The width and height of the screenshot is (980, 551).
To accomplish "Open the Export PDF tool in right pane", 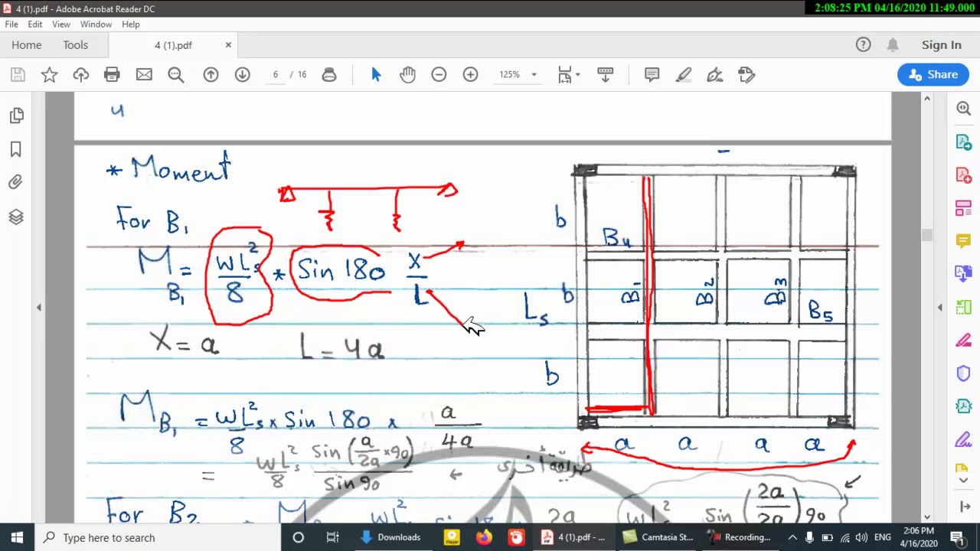I will coord(963,142).
